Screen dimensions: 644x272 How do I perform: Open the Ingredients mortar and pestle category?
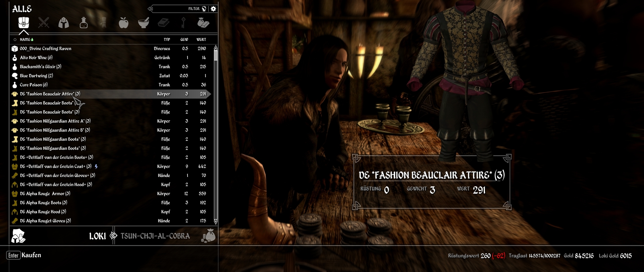click(x=144, y=23)
